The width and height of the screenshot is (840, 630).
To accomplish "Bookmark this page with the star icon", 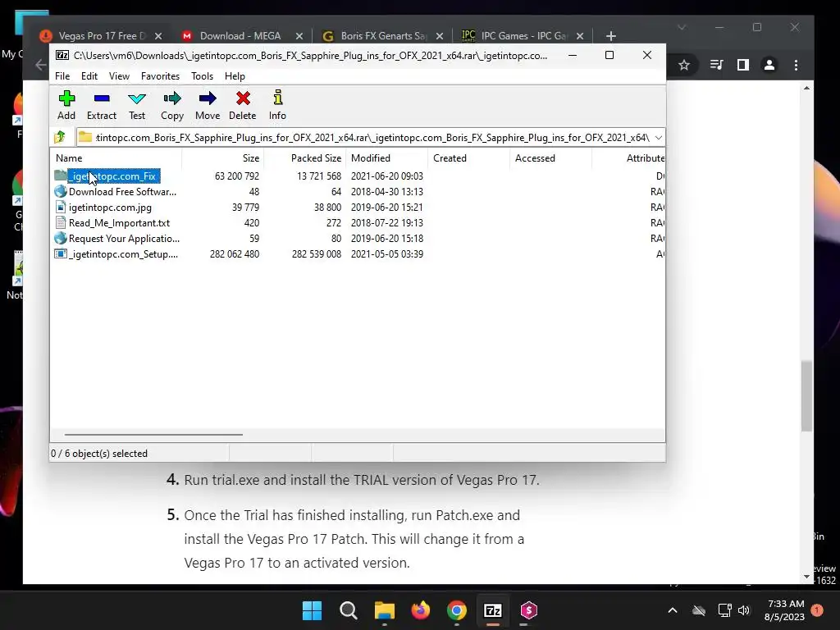I will pyautogui.click(x=683, y=66).
